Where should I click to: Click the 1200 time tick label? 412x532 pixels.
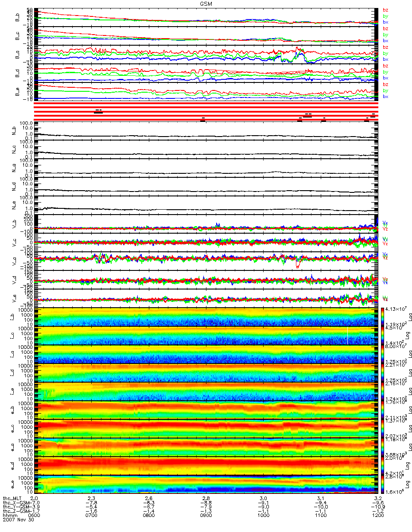click(378, 516)
